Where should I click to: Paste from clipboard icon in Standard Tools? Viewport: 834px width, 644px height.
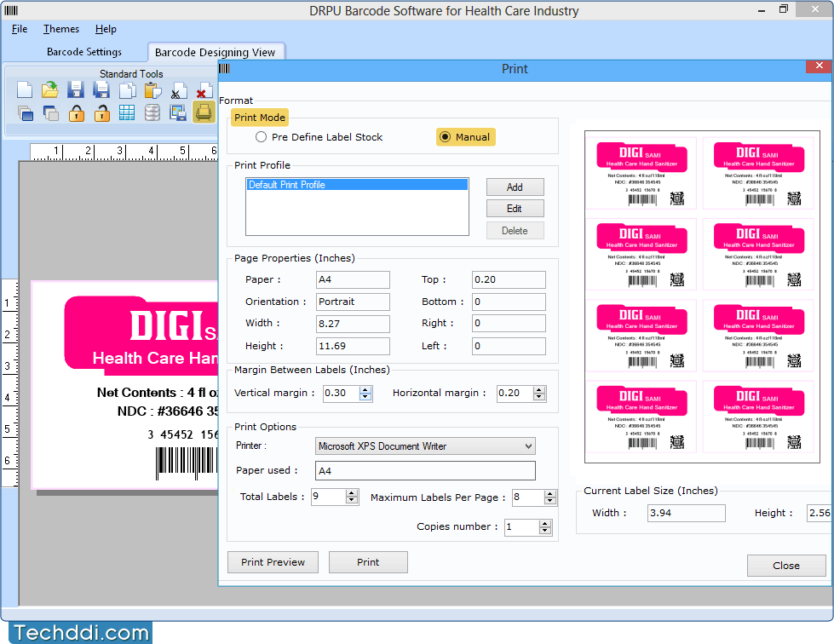152,90
